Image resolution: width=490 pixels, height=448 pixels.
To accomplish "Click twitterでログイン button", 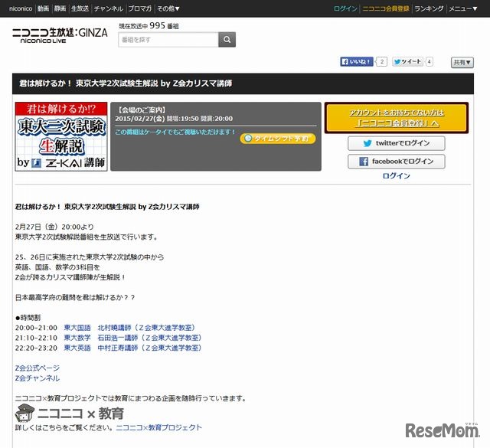I will point(397,143).
